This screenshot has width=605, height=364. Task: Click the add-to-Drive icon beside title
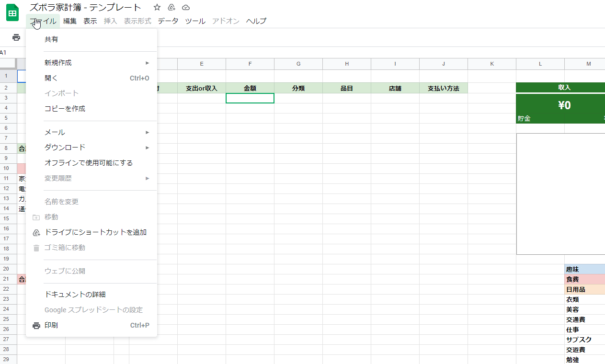coord(171,7)
